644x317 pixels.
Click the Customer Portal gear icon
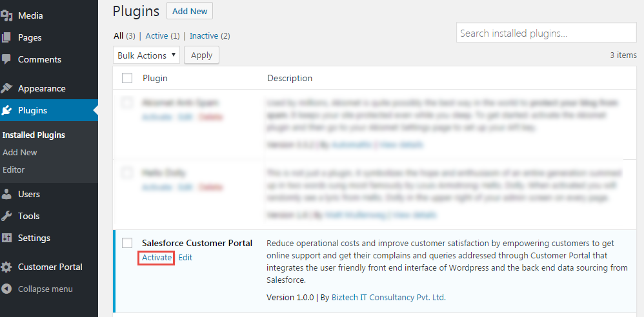click(6, 267)
